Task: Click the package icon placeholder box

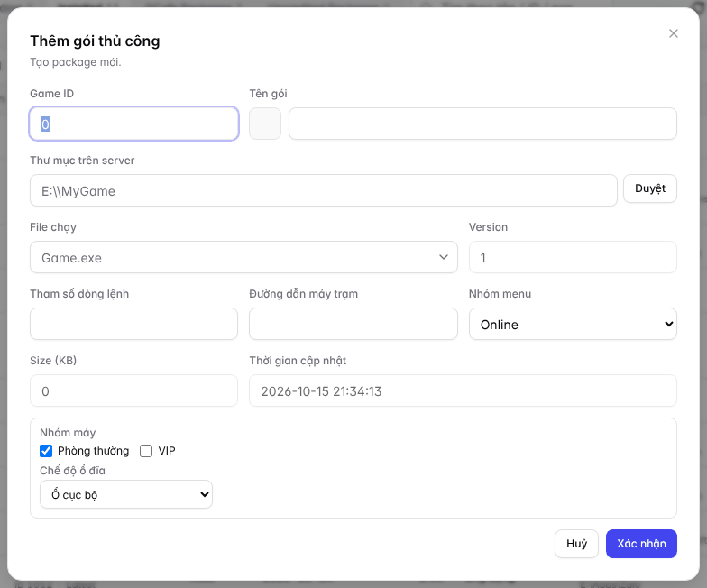Action: tap(265, 124)
